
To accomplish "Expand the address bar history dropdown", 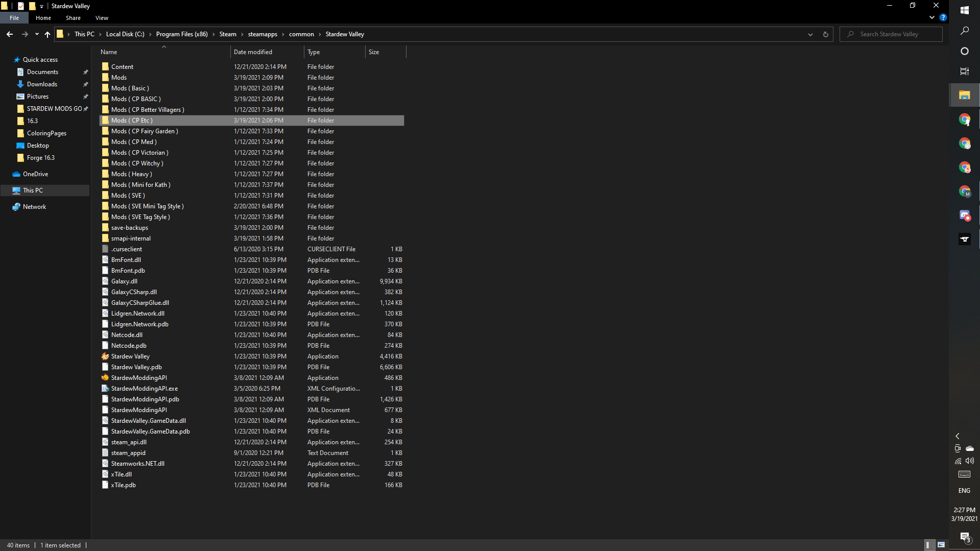I will 810,34.
